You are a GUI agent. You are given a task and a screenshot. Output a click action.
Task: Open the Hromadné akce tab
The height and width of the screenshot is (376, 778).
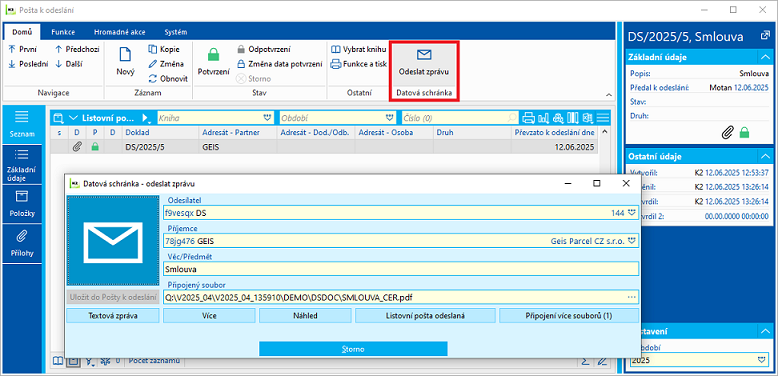[x=120, y=32]
